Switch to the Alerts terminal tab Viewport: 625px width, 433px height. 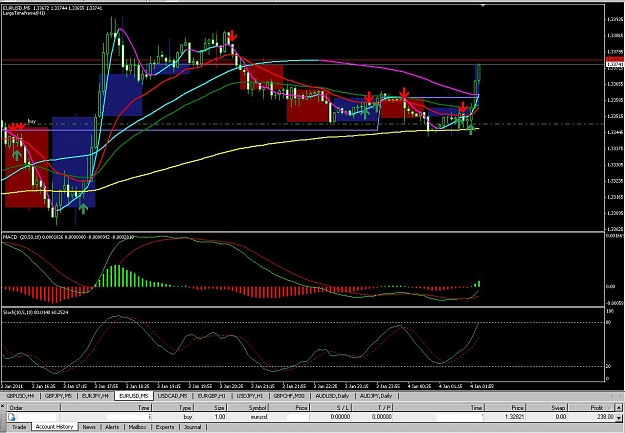tap(112, 427)
